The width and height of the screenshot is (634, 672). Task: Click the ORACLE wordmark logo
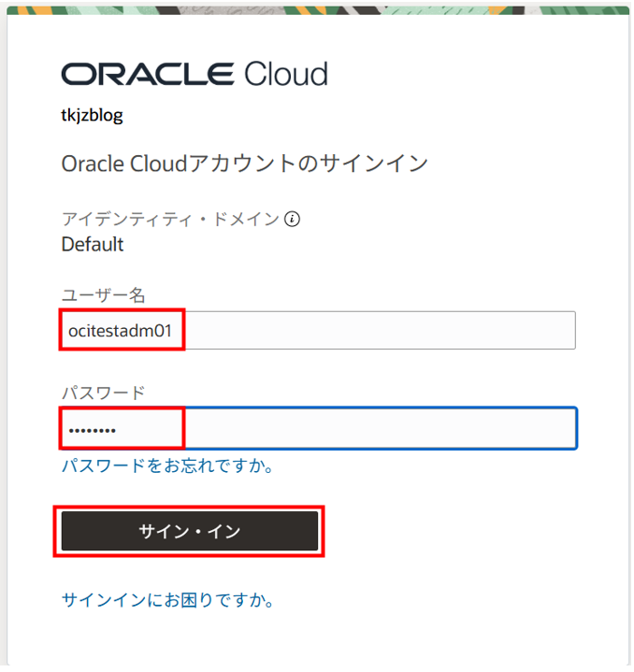[147, 75]
